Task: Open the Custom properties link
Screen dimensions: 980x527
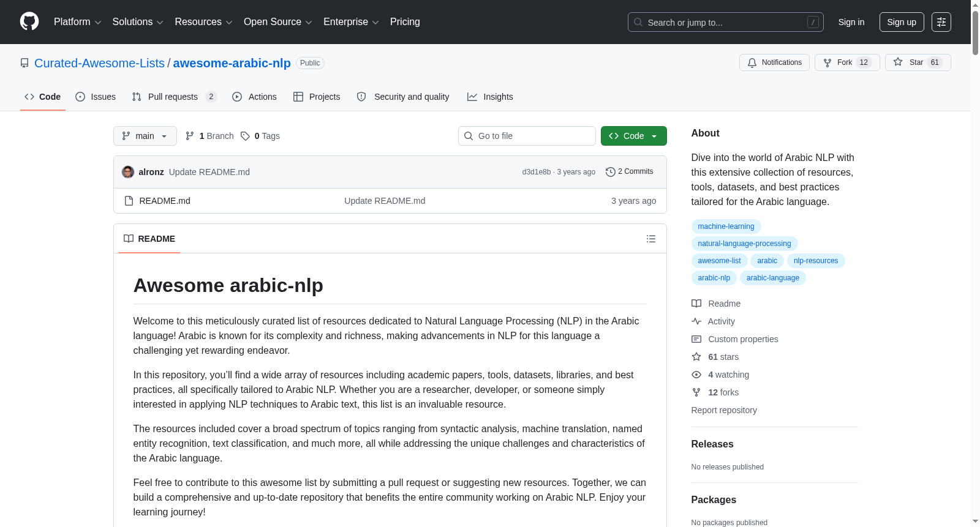Action: [x=735, y=339]
